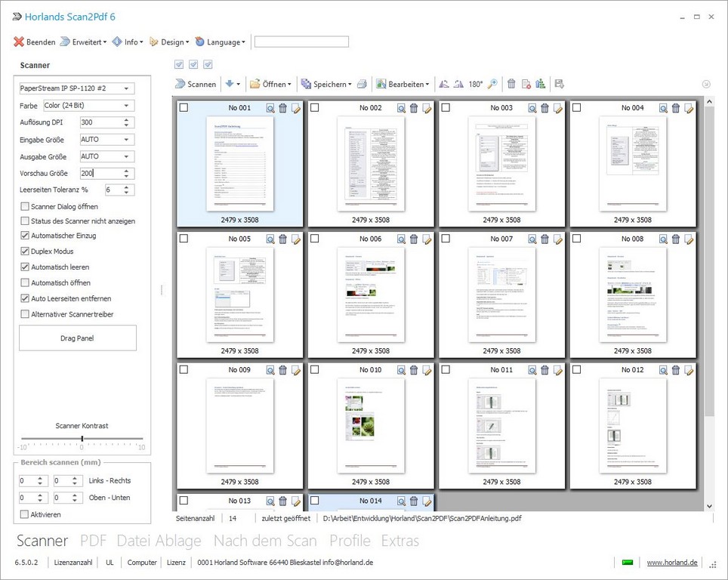Screen dimensions: 728x580
Task: Uncheck Auto Leerseiten entfernen
Action: point(25,298)
